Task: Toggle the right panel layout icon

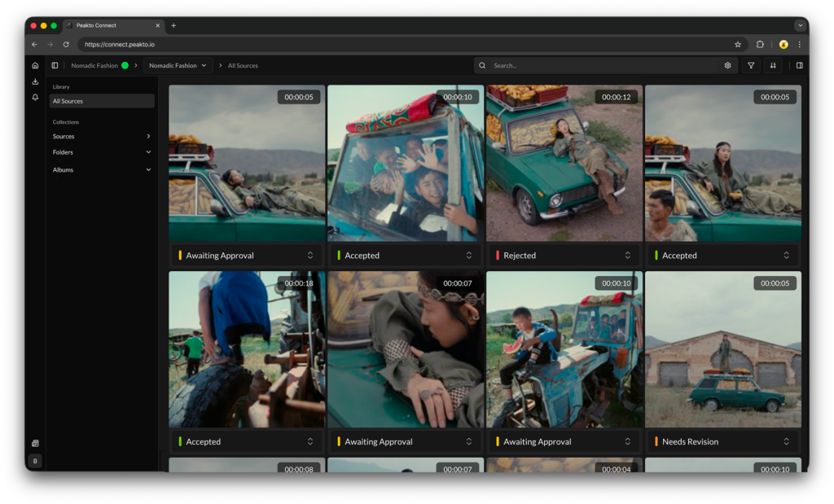Action: 800,65
